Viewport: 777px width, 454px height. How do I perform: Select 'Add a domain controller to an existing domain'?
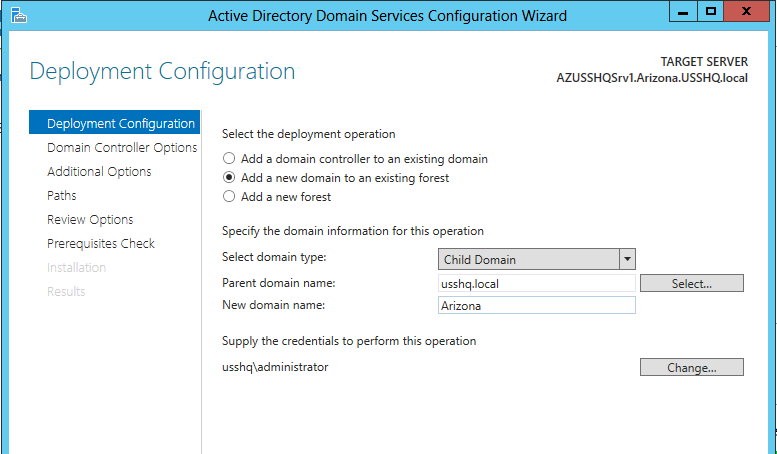230,159
